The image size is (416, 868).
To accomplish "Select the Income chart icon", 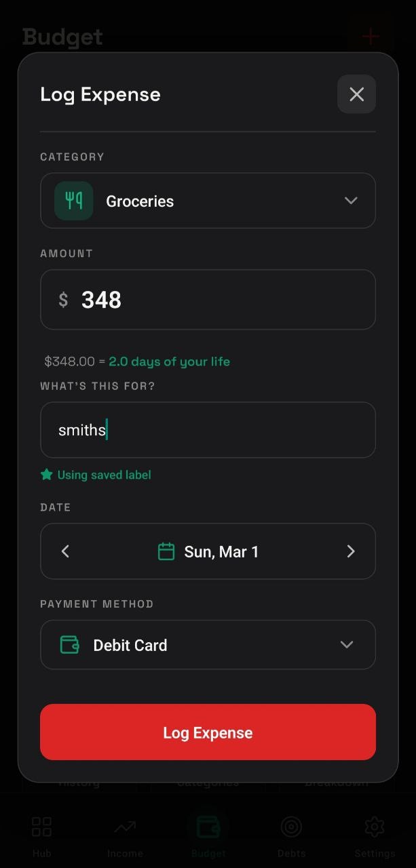I will pyautogui.click(x=124, y=827).
